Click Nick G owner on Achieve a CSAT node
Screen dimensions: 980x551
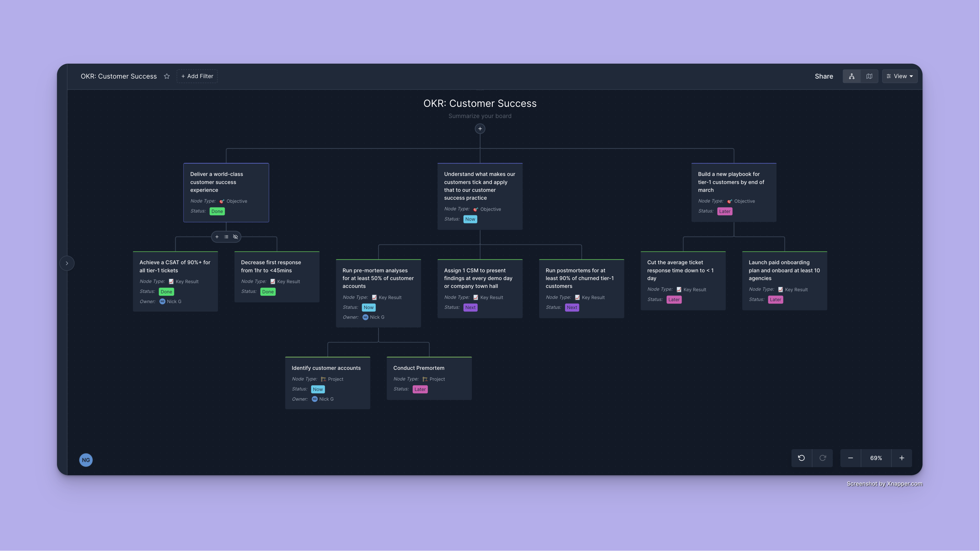(x=170, y=301)
